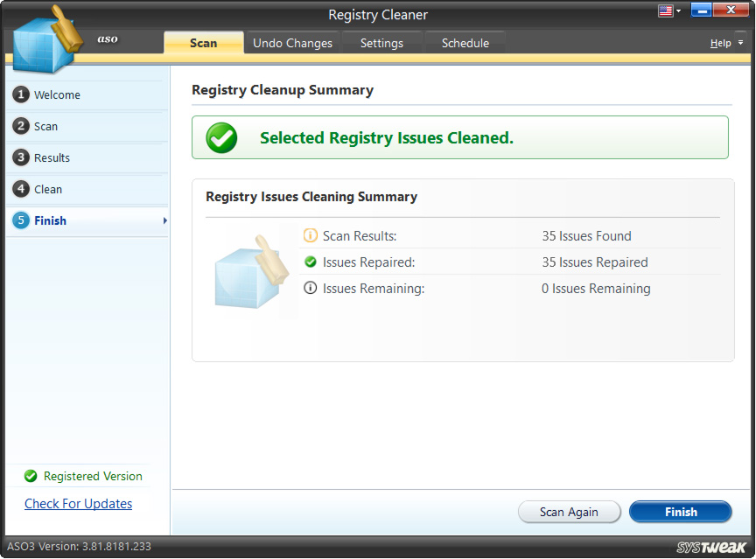Click the info icon beside Scan Results

click(x=310, y=236)
